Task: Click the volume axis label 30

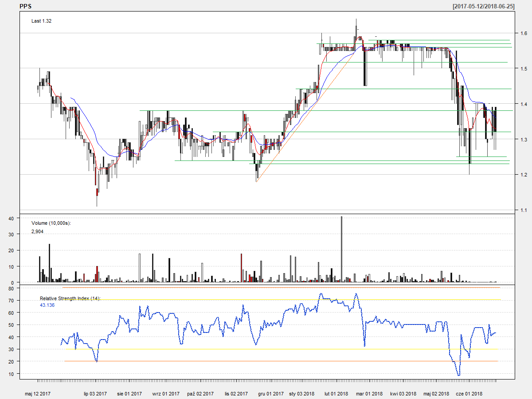Action: 12,234
